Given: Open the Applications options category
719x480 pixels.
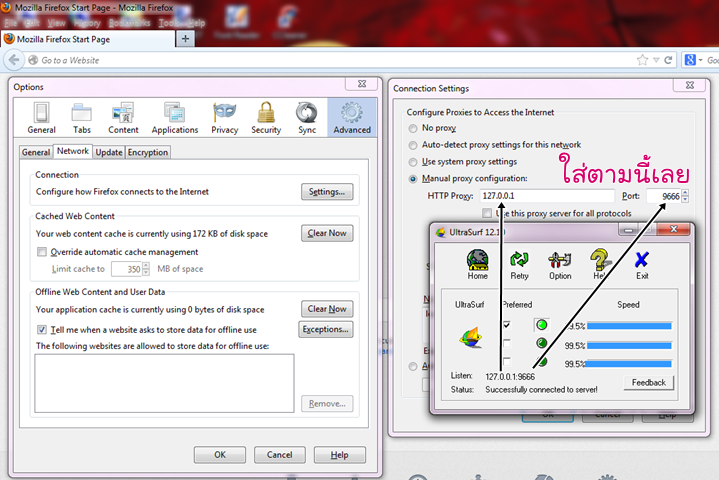Looking at the screenshot, I should point(175,118).
